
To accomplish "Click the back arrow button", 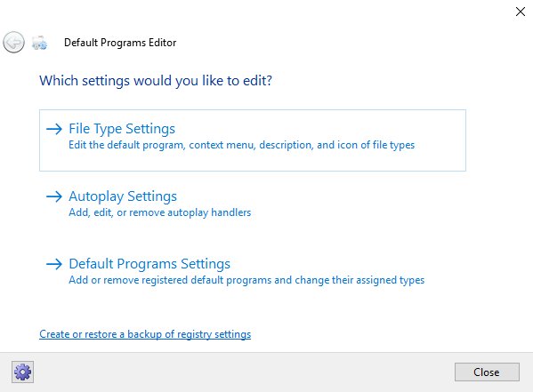I will coord(13,43).
